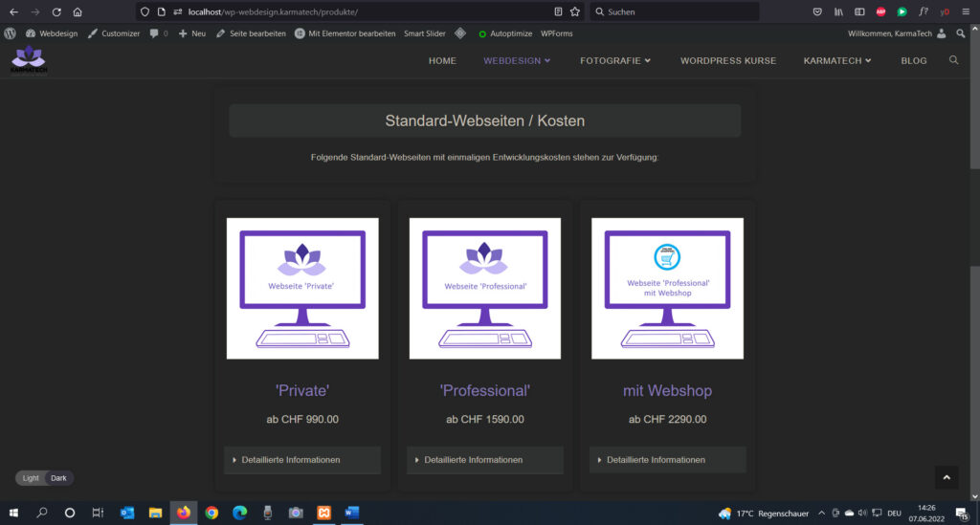Click 'Mit Elementor bearbeiten' link
The width and height of the screenshot is (980, 525).
point(345,33)
